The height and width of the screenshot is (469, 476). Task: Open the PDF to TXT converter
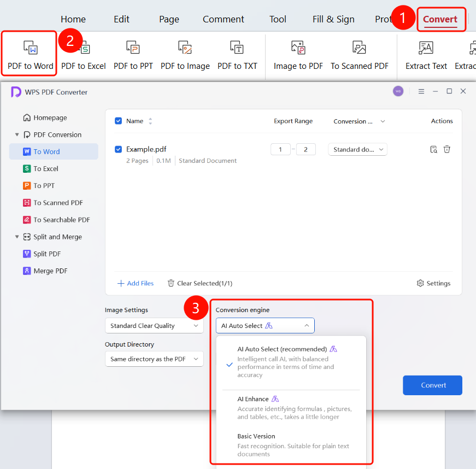point(237,55)
